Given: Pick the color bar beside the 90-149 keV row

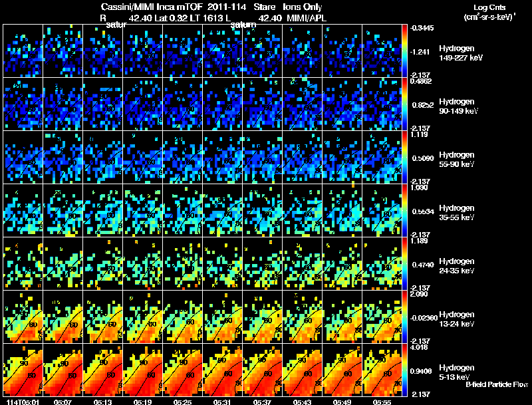Looking at the screenshot, I should tap(404, 104).
